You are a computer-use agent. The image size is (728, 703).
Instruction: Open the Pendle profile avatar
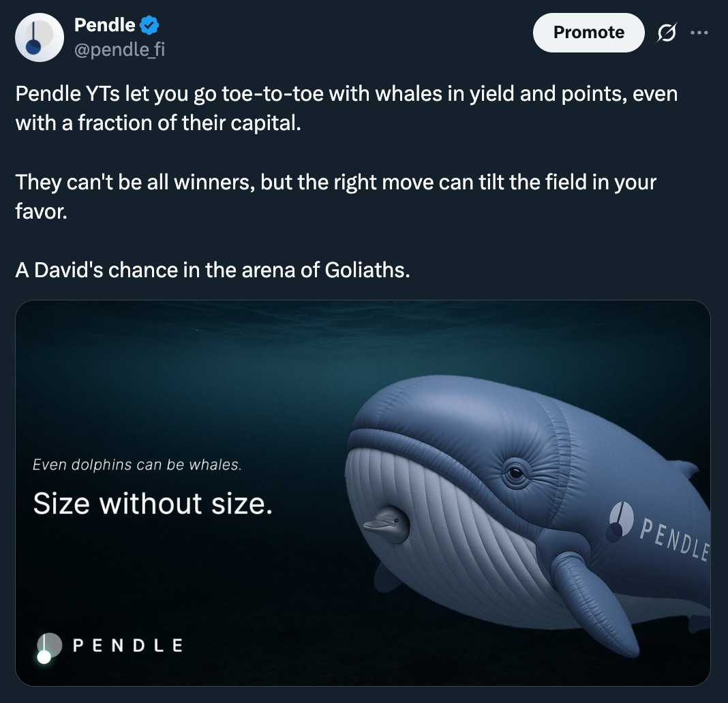pyautogui.click(x=40, y=37)
